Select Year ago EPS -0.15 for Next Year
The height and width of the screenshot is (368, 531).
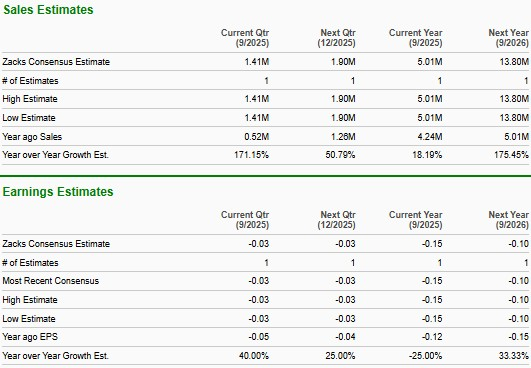click(518, 337)
